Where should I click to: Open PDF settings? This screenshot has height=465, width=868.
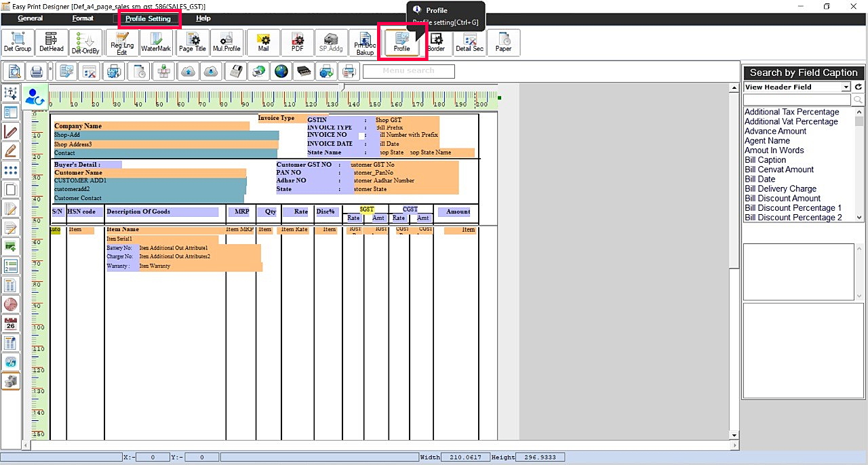coord(297,43)
